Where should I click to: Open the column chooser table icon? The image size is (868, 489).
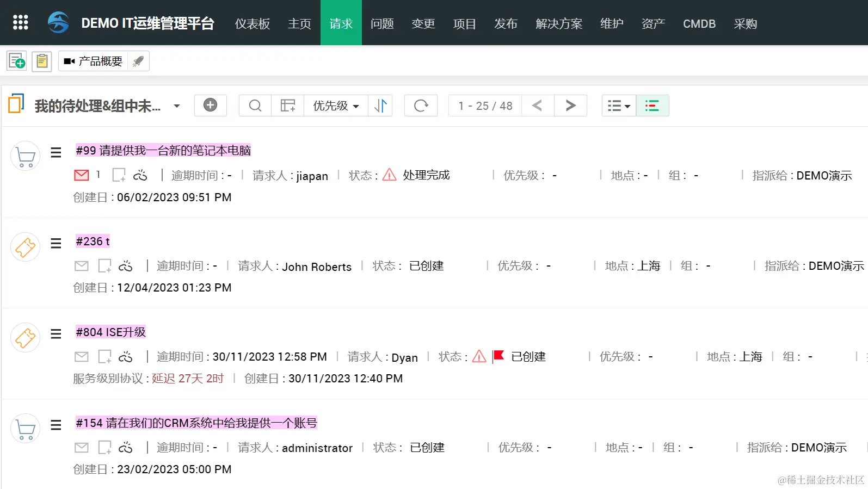[287, 106]
